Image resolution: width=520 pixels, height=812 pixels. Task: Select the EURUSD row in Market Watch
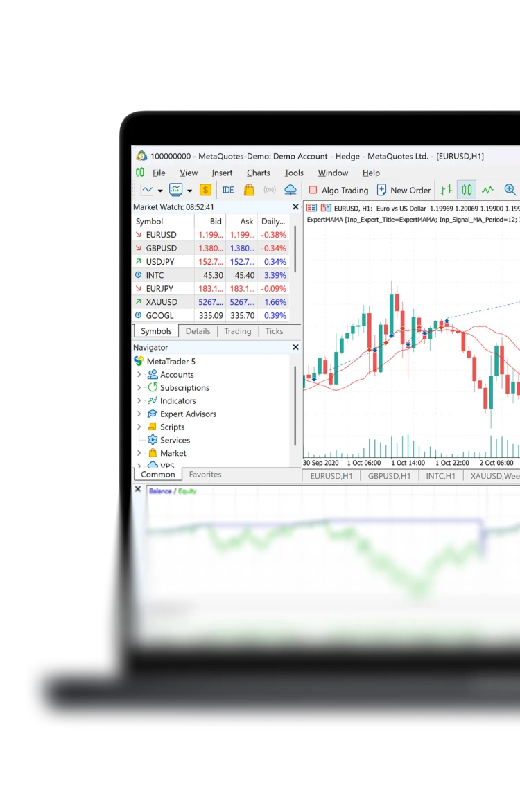[x=211, y=235]
